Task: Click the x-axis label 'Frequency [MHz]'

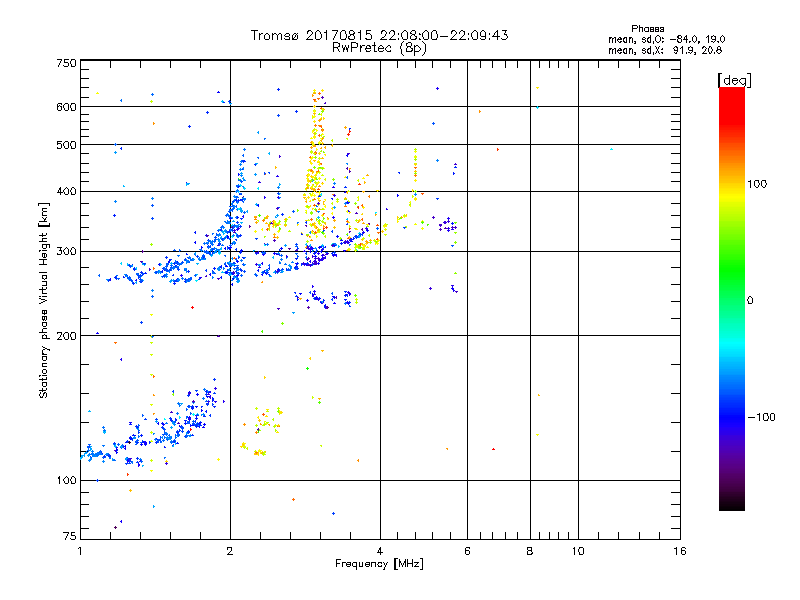Action: pos(379,564)
